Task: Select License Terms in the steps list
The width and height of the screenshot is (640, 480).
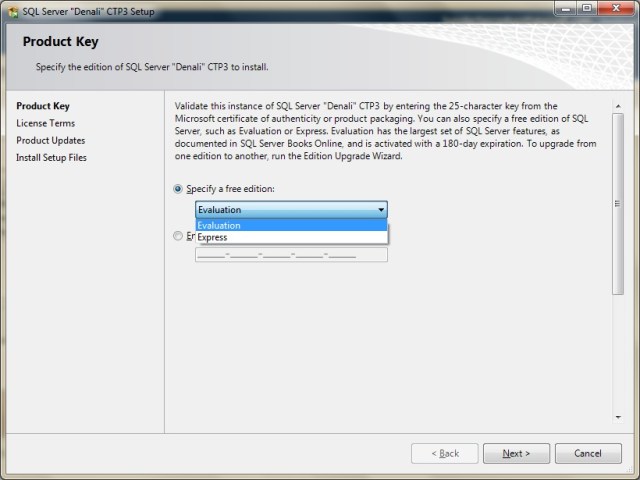Action: pyautogui.click(x=46, y=123)
